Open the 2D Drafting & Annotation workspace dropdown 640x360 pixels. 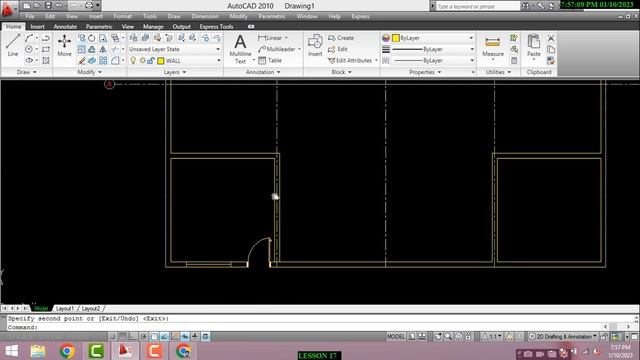(x=563, y=337)
